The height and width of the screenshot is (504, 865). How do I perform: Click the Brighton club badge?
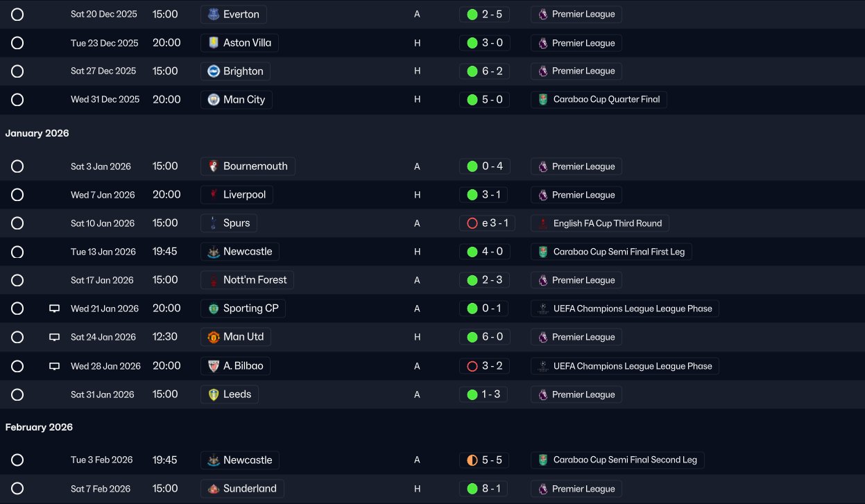214,71
